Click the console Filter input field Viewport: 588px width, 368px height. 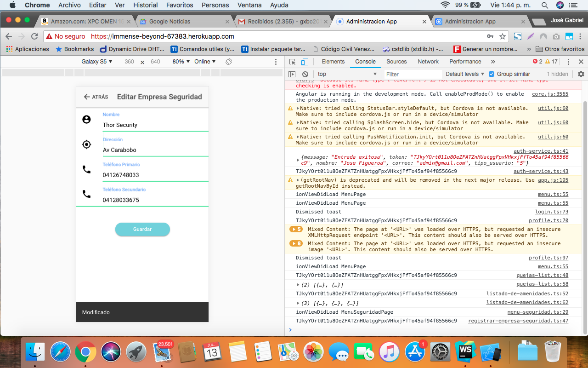point(412,74)
